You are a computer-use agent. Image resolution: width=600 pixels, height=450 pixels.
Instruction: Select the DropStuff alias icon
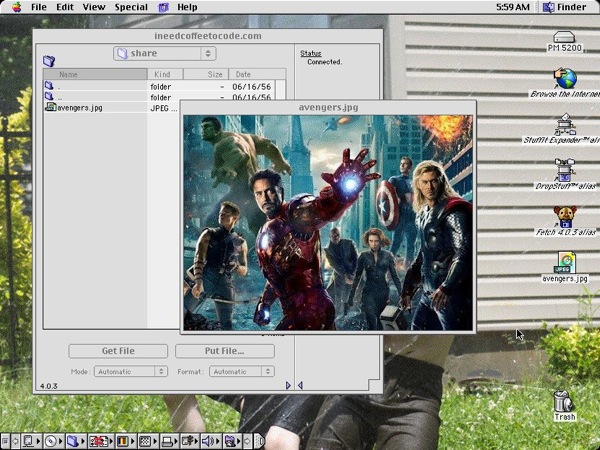tap(565, 175)
